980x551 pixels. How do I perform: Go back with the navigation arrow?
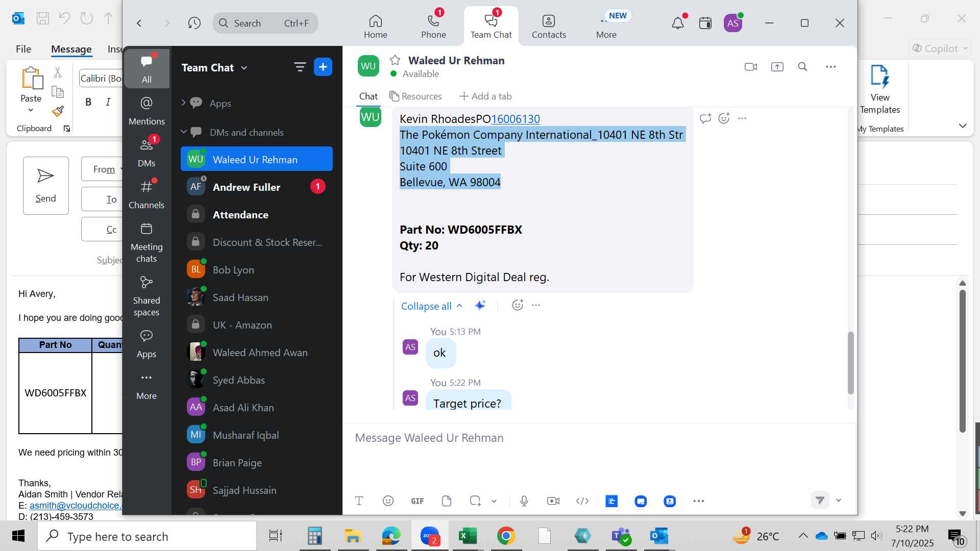(139, 23)
